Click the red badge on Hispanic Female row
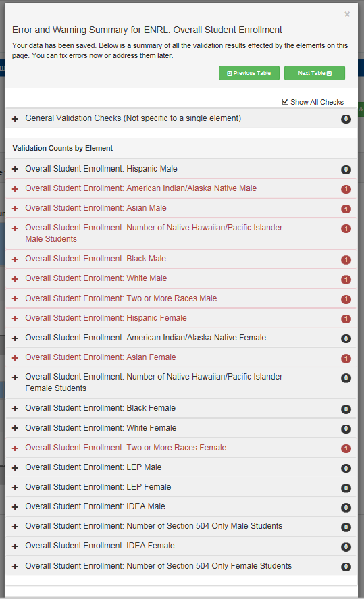 346,319
